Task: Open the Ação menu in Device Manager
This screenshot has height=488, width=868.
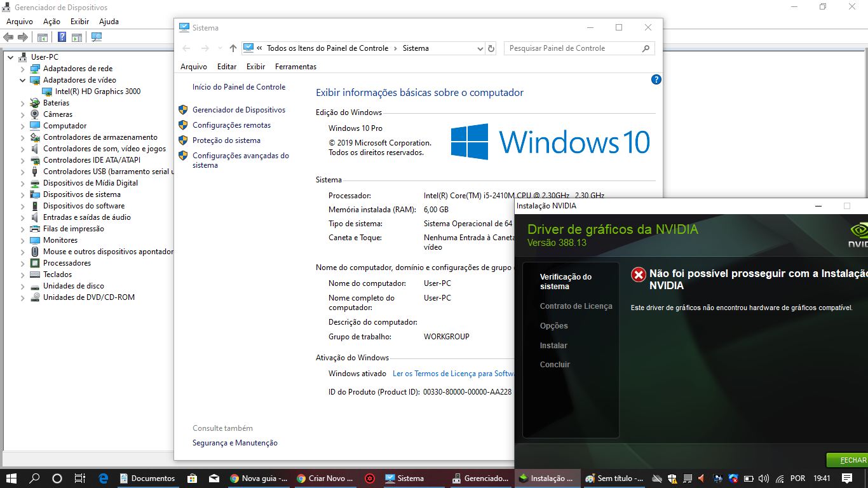Action: [x=51, y=22]
